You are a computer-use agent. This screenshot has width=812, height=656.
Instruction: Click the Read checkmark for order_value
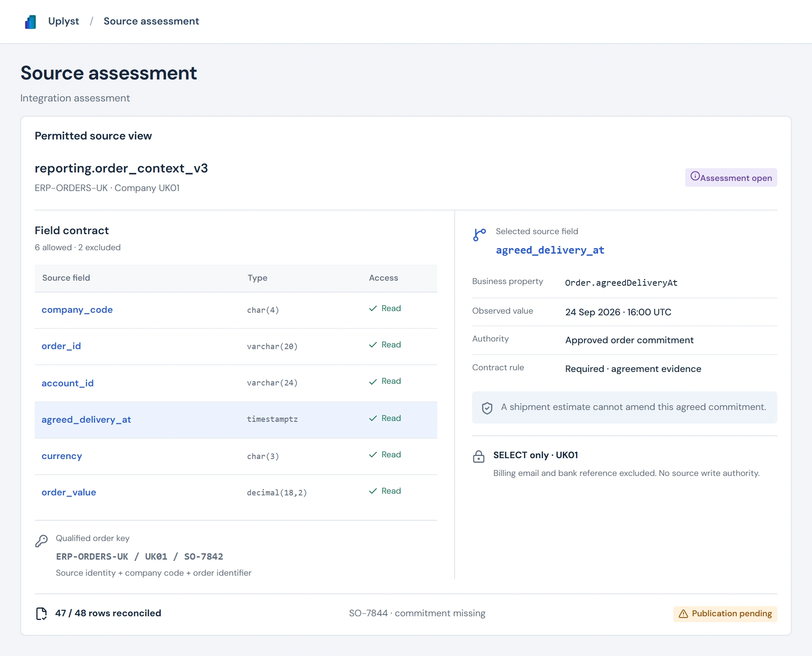(373, 491)
